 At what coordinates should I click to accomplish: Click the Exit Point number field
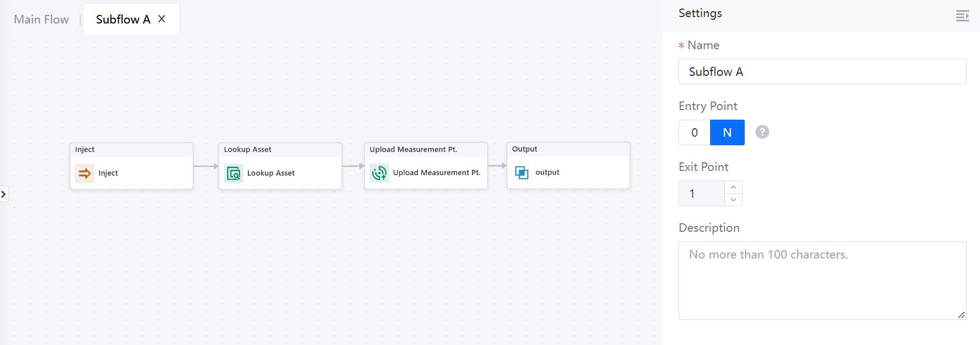pyautogui.click(x=702, y=193)
